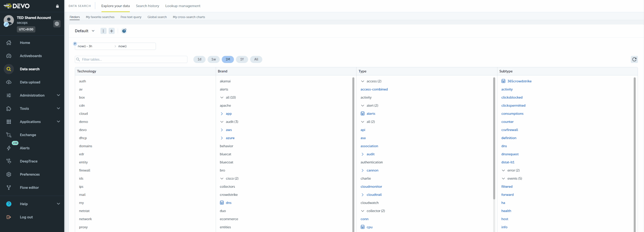Toggle the All time range filter
The width and height of the screenshot is (644, 232).
click(256, 59)
